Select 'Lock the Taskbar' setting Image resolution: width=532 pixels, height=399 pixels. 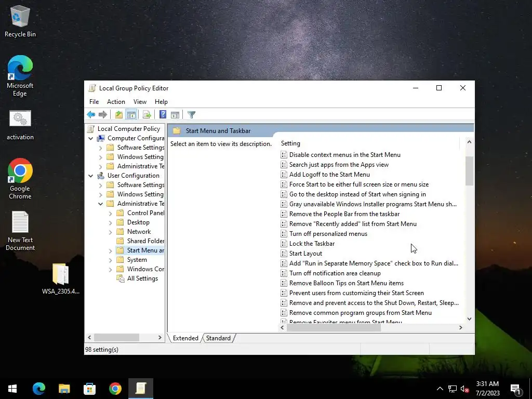312,244
